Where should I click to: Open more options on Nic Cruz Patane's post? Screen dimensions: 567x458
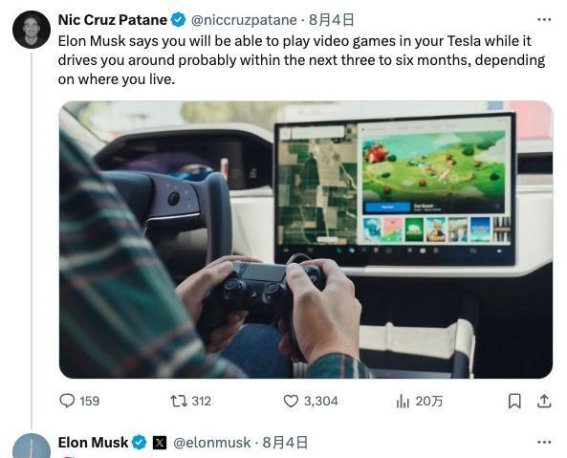[544, 20]
